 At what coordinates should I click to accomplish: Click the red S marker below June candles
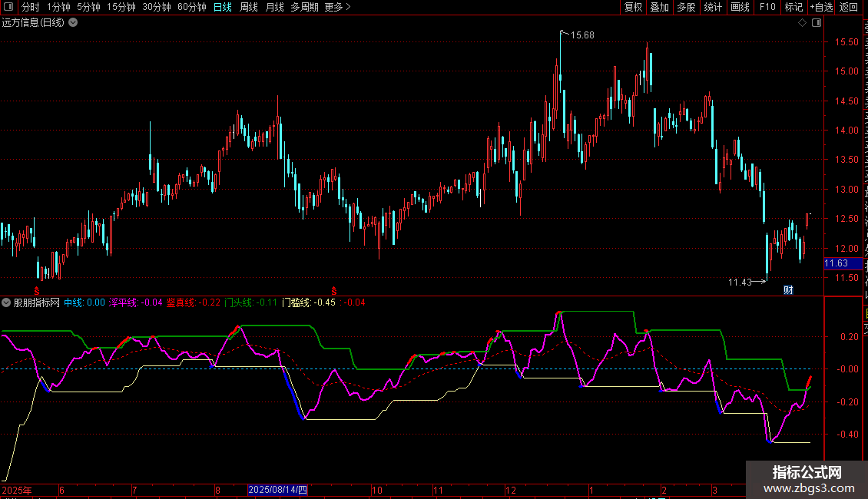37,291
